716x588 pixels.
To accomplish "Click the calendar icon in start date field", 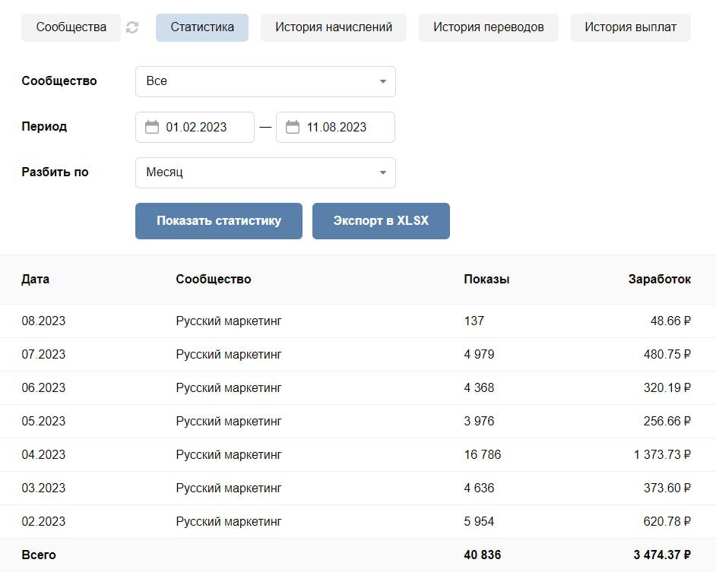I will (x=151, y=127).
